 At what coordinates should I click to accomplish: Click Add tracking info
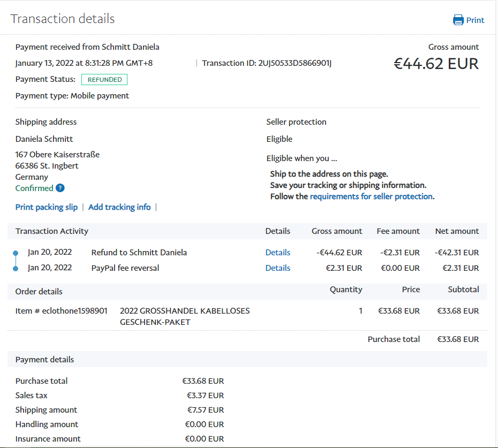pos(119,207)
